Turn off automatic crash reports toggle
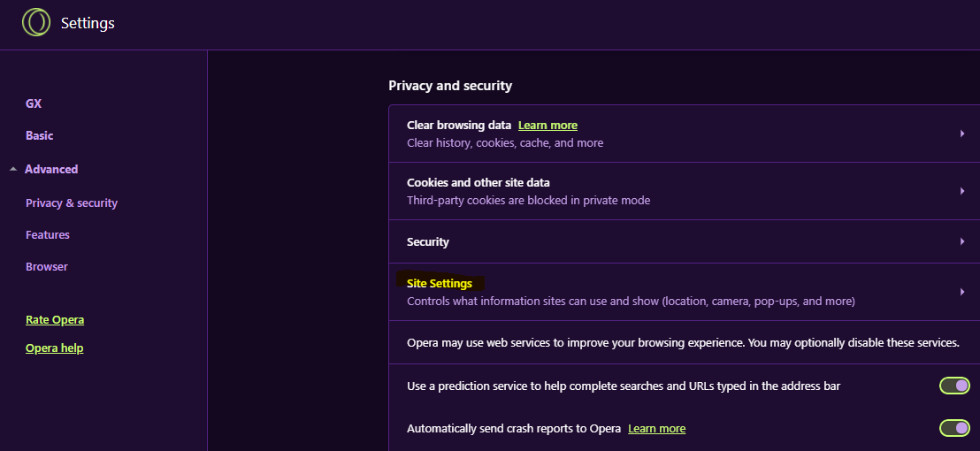Image resolution: width=980 pixels, height=451 pixels. click(x=954, y=428)
